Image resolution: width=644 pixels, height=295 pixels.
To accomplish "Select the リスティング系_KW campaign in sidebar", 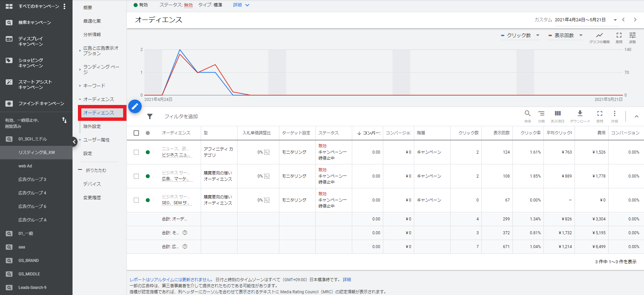I will (36, 153).
